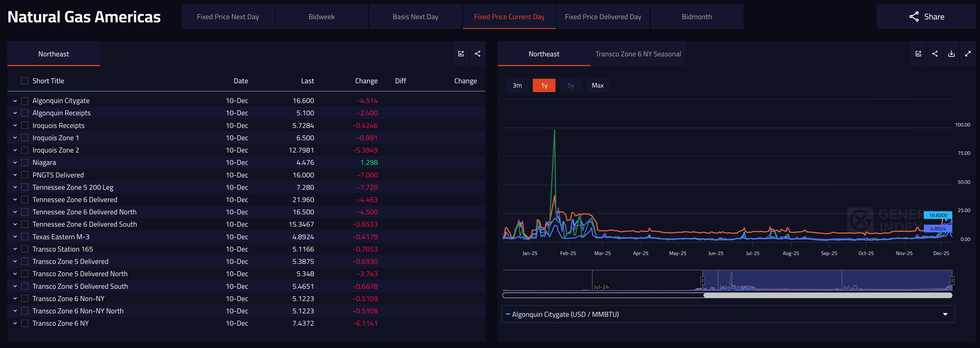980x348 pixels.
Task: Select the Max time range button
Action: pyautogui.click(x=597, y=86)
